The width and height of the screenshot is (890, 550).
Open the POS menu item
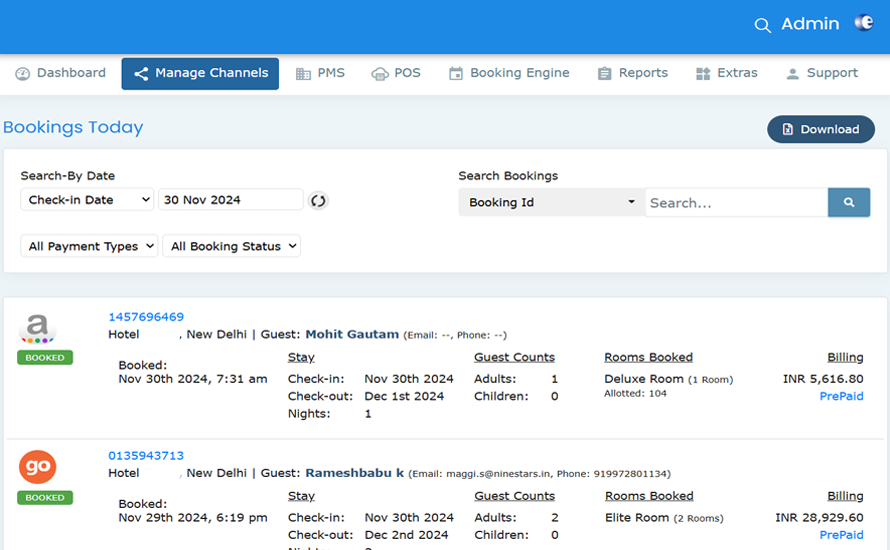pos(396,73)
